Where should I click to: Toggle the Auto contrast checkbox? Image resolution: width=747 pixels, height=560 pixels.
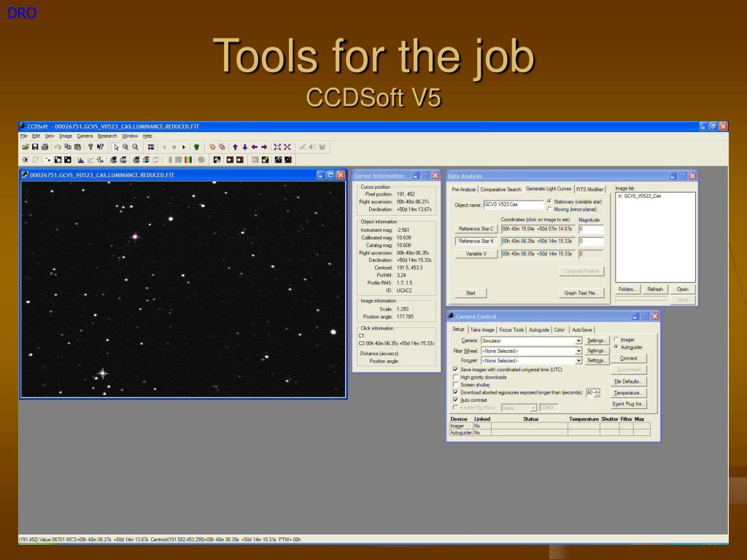[x=455, y=400]
